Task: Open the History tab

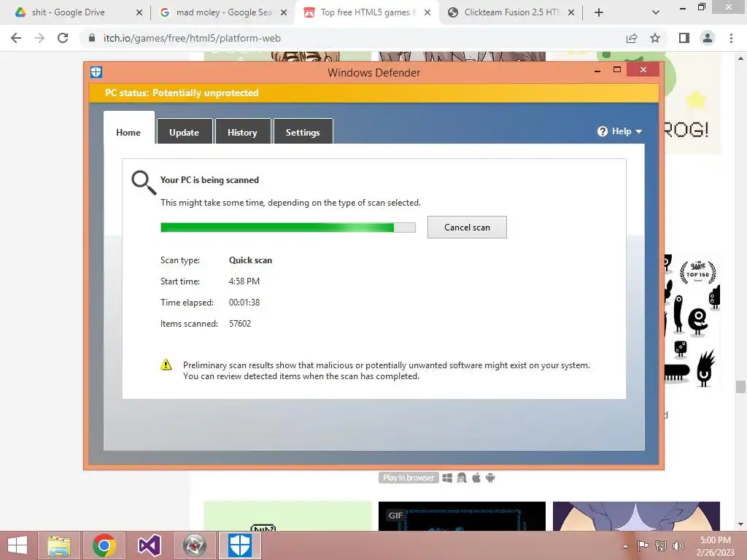Action: point(242,133)
